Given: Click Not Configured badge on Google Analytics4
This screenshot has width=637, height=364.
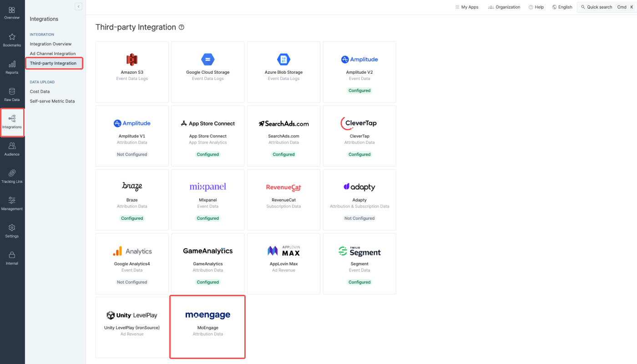Looking at the screenshot, I should [x=132, y=282].
